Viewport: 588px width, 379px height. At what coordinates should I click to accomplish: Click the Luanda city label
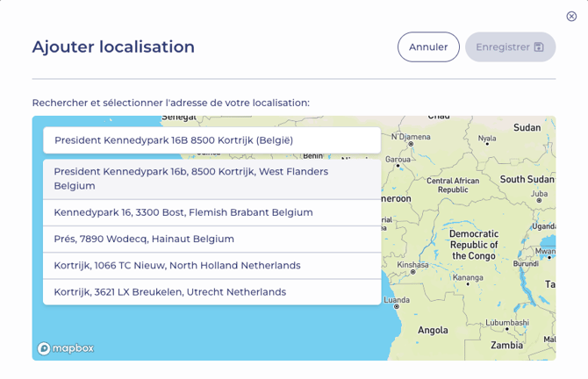click(x=397, y=300)
